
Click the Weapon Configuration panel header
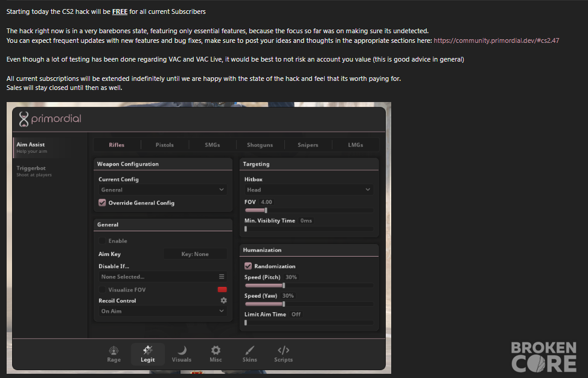click(163, 164)
